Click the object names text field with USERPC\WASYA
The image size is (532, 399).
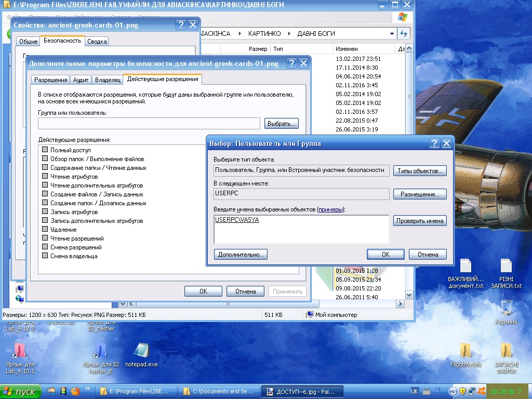(x=301, y=229)
